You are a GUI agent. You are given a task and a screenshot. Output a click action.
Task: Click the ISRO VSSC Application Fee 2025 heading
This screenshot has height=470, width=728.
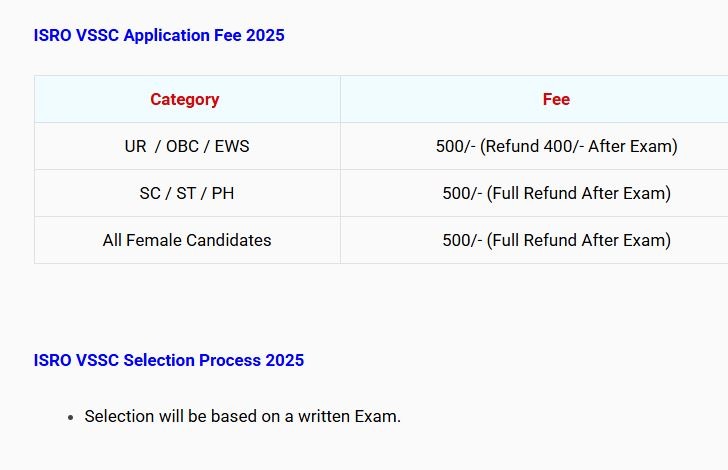point(159,35)
